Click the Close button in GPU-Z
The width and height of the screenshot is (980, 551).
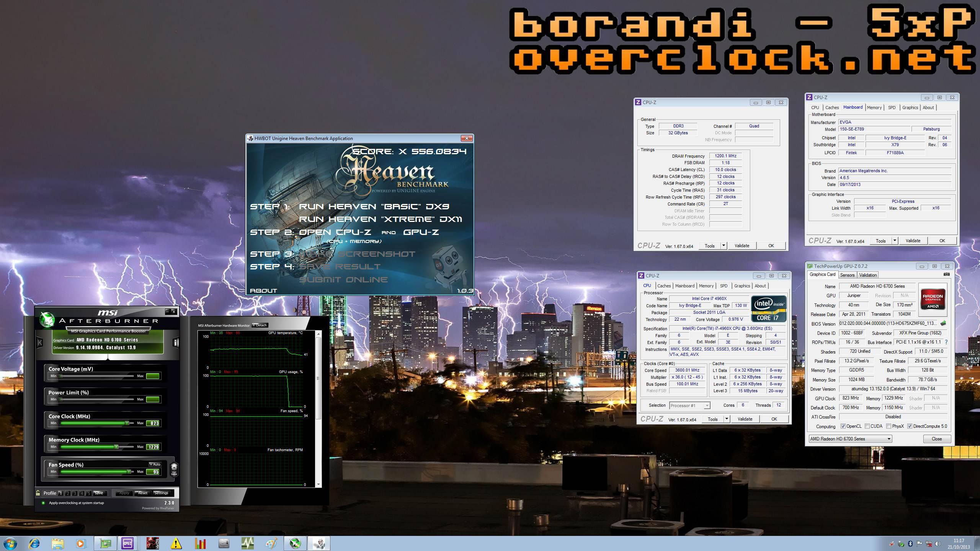coord(937,439)
